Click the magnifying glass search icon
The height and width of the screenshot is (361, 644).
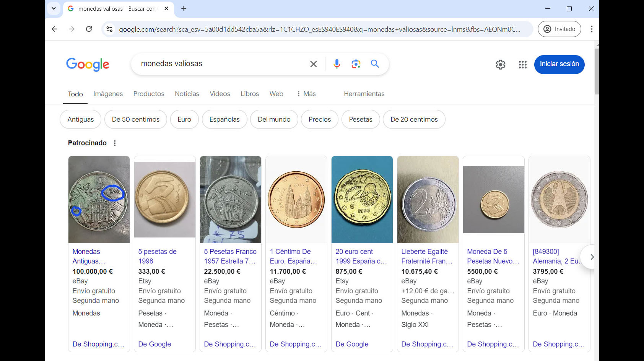(x=375, y=64)
